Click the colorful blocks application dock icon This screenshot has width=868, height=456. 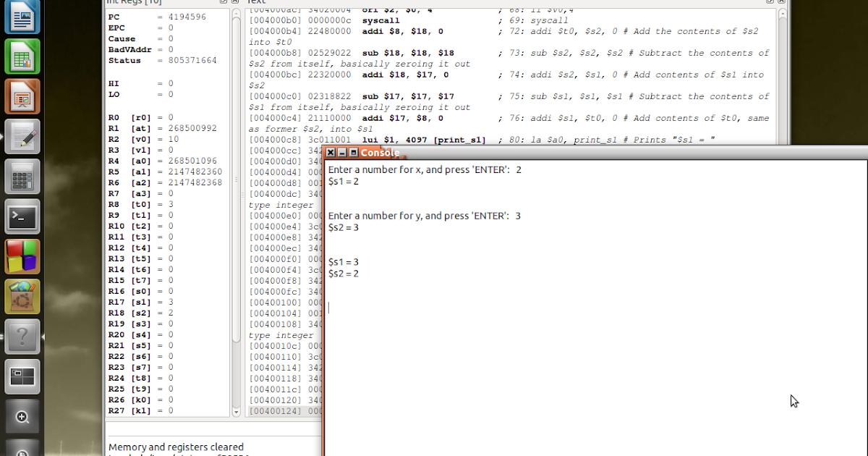point(22,256)
